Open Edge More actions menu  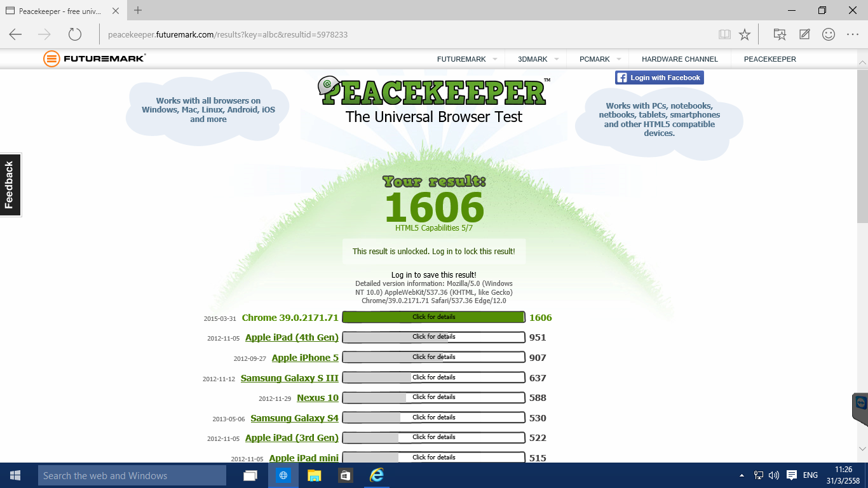(853, 34)
